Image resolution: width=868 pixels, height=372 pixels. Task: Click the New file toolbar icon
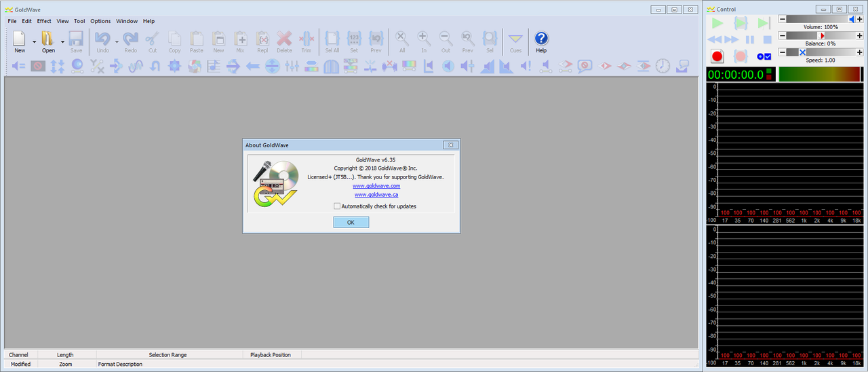tap(20, 38)
